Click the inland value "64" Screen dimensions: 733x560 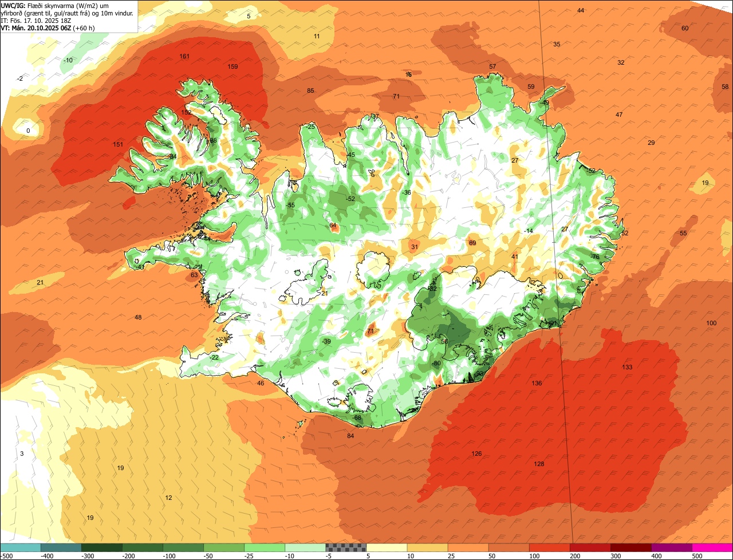pos(333,226)
